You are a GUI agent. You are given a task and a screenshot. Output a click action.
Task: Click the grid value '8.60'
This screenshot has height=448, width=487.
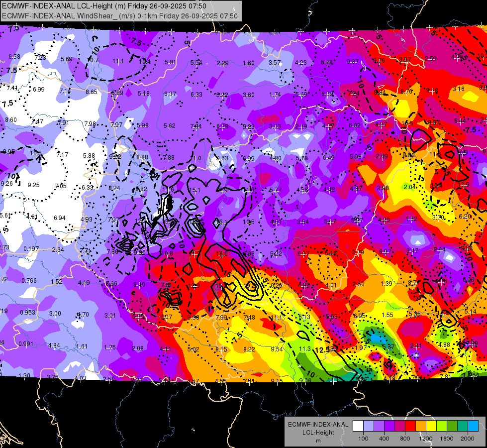(11, 119)
